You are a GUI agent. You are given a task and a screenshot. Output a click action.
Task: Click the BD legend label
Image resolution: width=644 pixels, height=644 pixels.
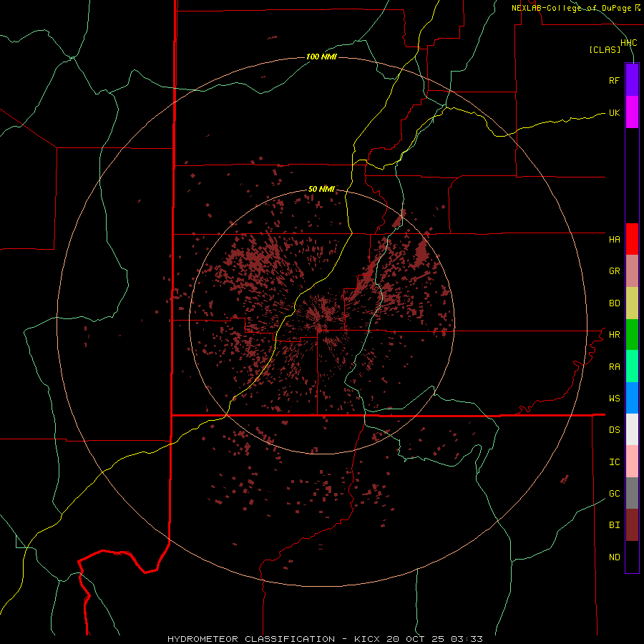(615, 303)
